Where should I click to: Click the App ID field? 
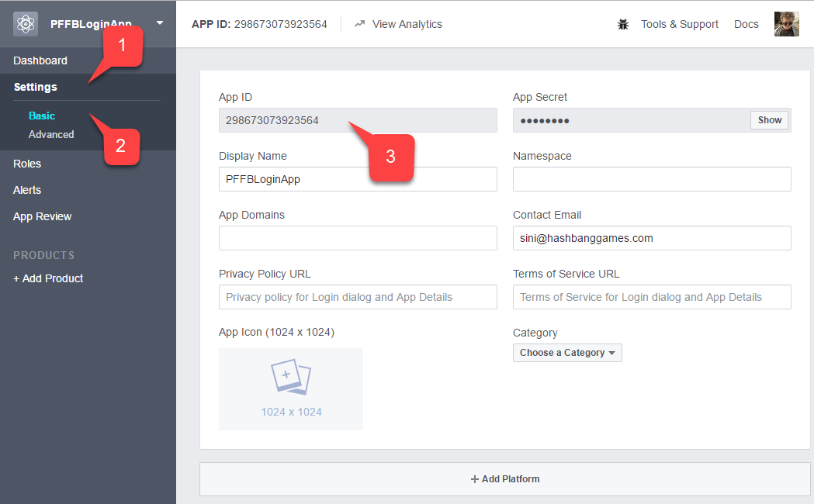358,120
